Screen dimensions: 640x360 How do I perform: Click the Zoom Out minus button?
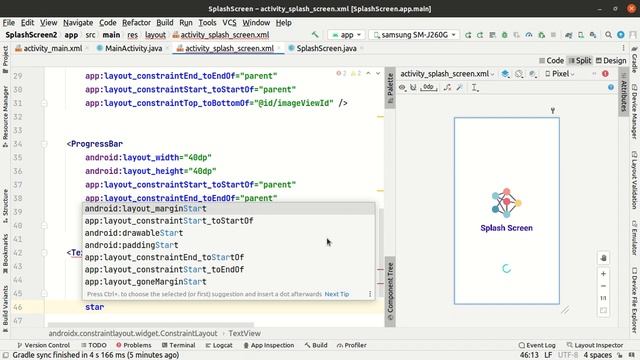click(603, 286)
